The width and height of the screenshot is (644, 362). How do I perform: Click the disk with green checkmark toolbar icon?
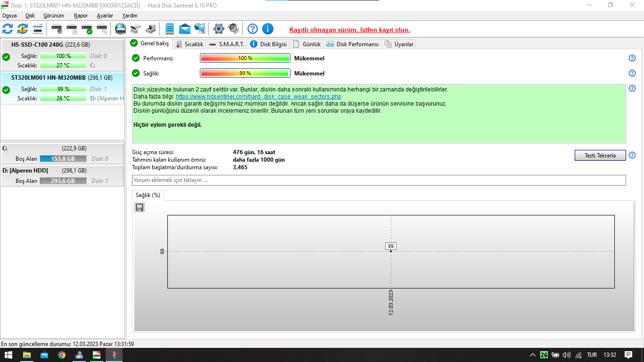pos(87,29)
